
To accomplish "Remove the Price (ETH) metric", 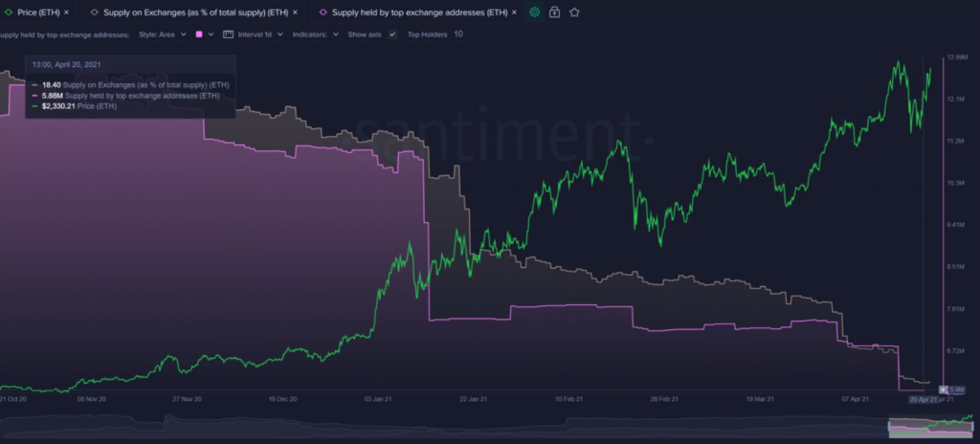I will [x=66, y=11].
